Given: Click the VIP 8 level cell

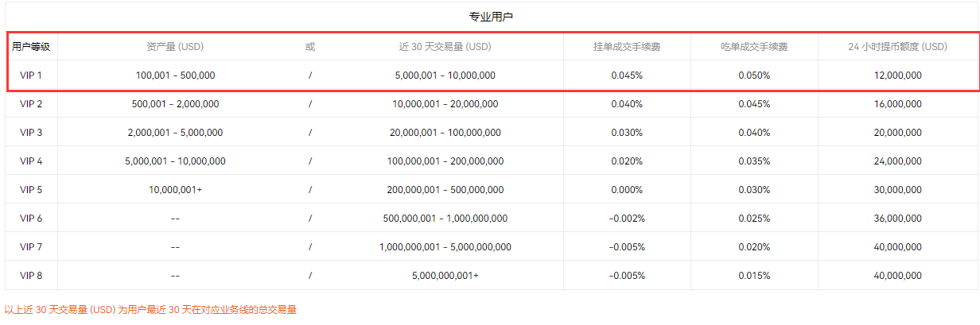Looking at the screenshot, I should (x=31, y=276).
